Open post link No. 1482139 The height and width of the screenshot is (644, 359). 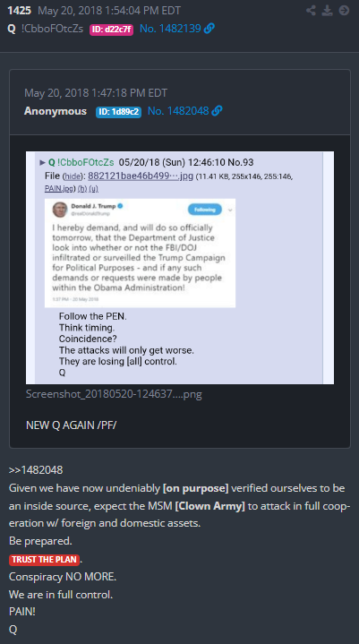click(x=170, y=29)
